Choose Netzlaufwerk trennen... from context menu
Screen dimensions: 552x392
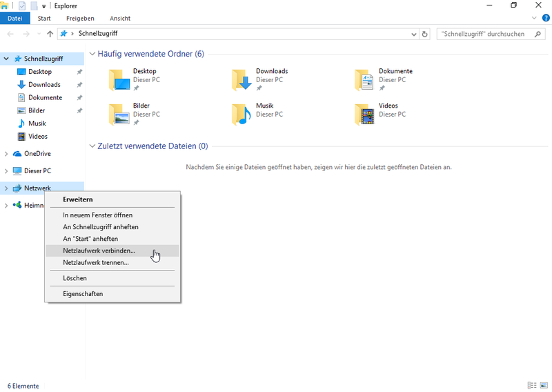click(x=112, y=263)
